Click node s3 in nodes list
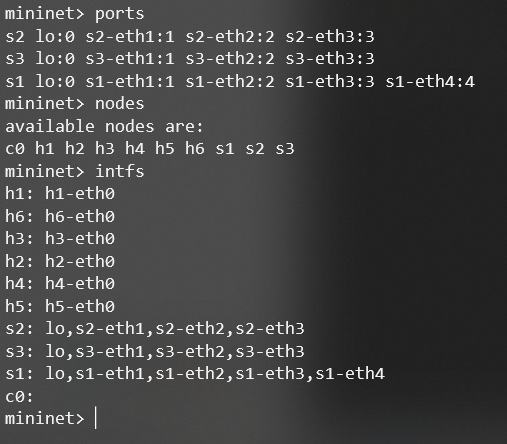 [x=285, y=148]
